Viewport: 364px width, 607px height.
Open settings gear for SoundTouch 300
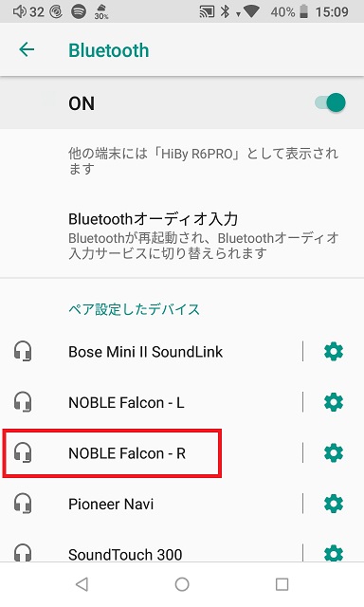tap(334, 553)
